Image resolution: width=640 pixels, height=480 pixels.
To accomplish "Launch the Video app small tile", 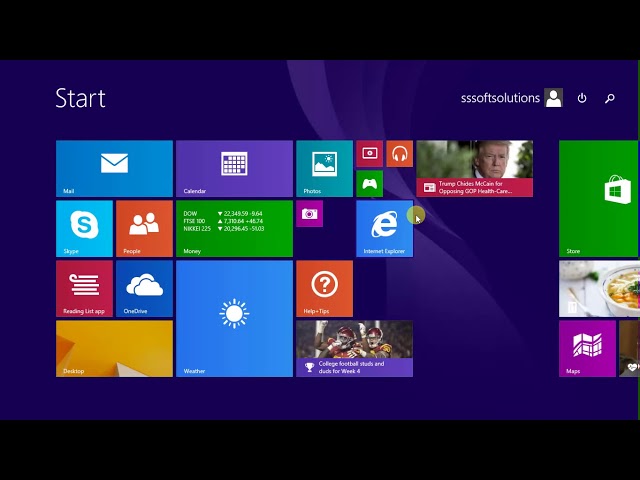I will coord(369,153).
